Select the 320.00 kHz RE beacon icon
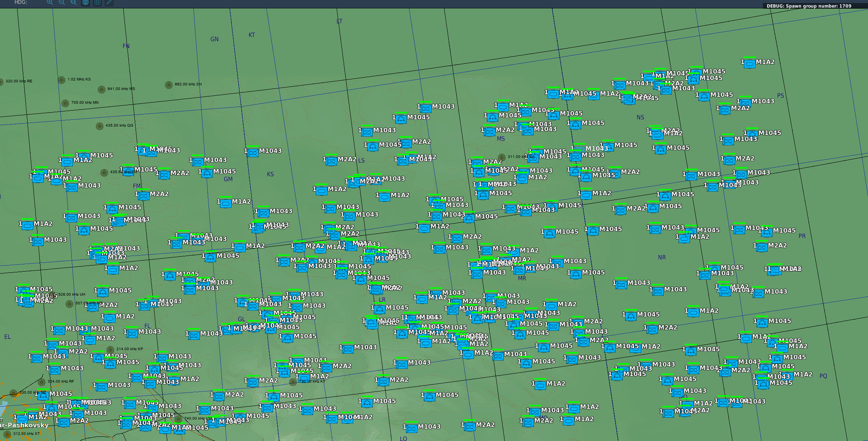The image size is (868, 441). pos(1,82)
